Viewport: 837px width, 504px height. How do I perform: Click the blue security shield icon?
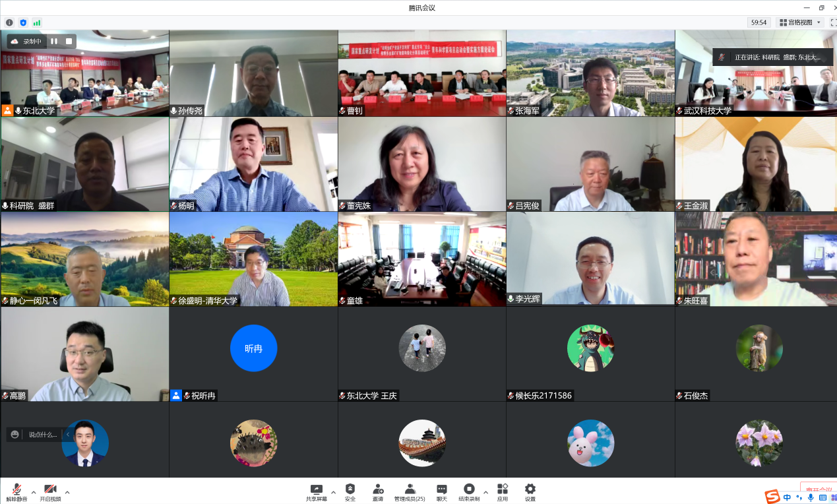(23, 22)
